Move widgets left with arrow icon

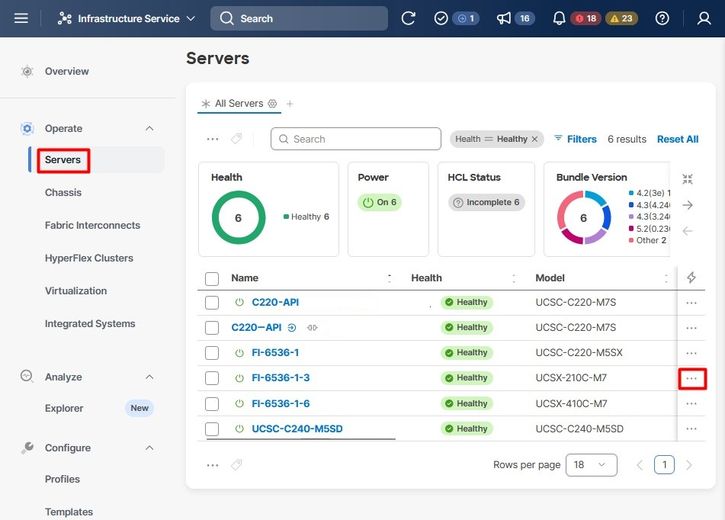point(688,231)
